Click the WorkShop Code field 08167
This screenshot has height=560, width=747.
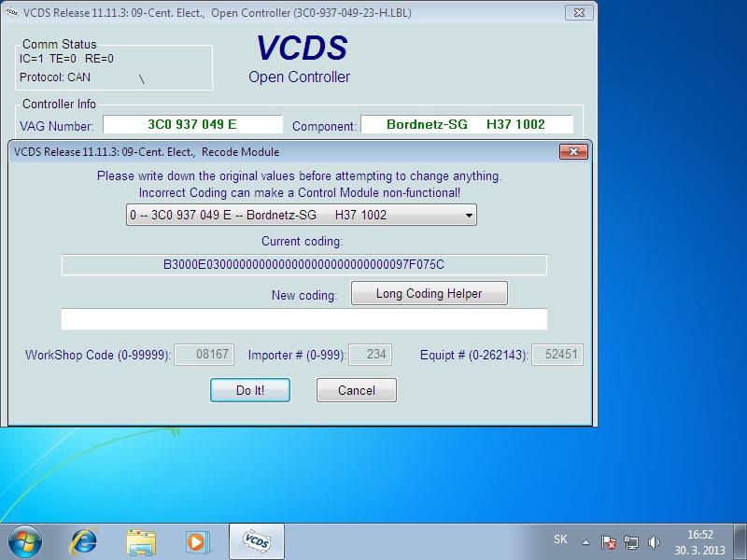204,355
